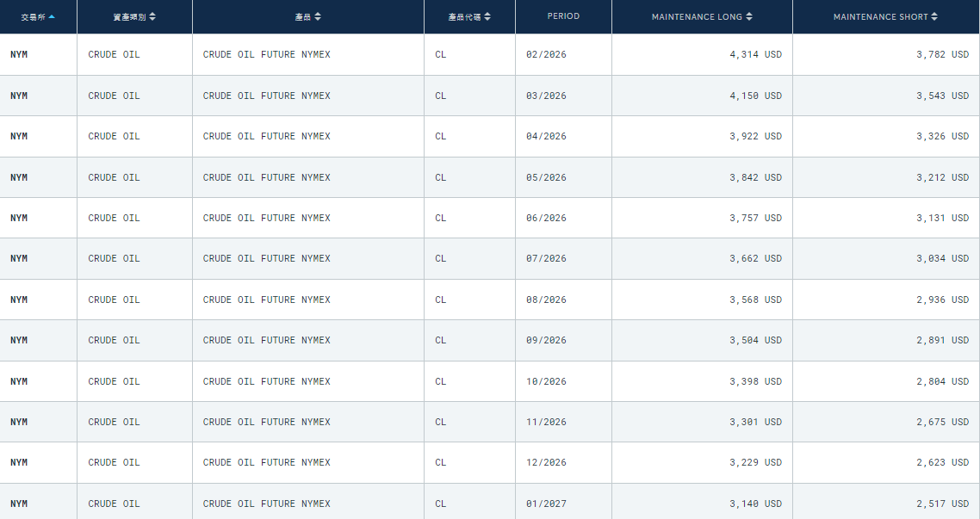980x519 pixels.
Task: Click the 3,568 USD maintenance long value
Action: click(755, 300)
